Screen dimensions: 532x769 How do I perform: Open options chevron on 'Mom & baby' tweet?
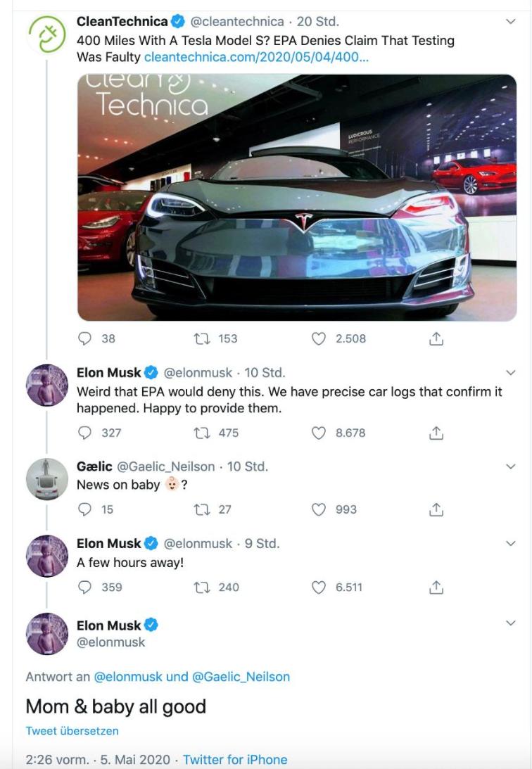[511, 623]
